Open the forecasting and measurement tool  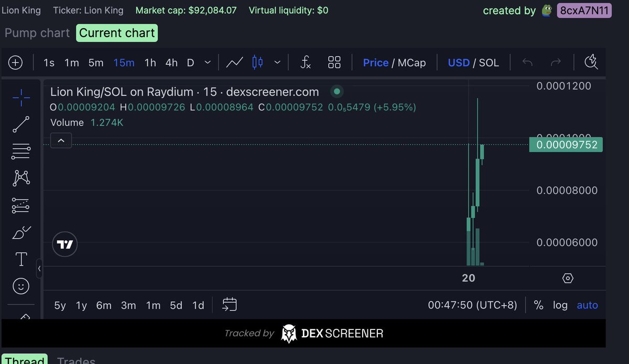pyautogui.click(x=21, y=206)
